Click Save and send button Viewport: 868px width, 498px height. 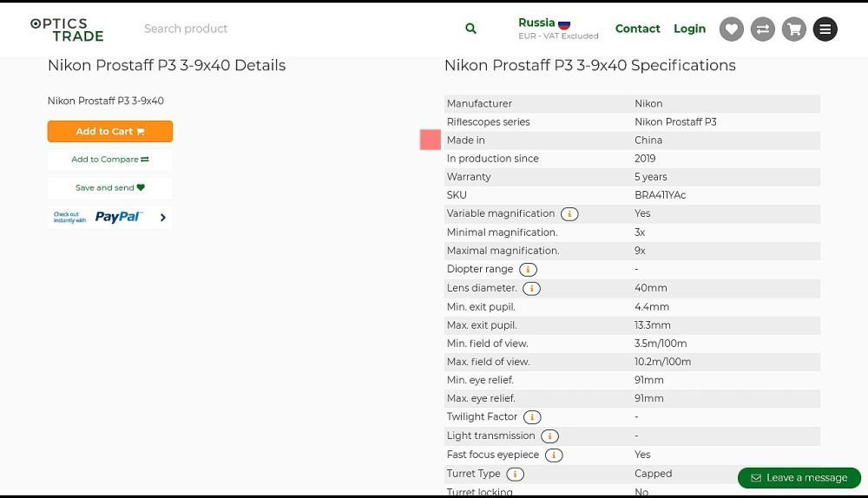pyautogui.click(x=110, y=188)
